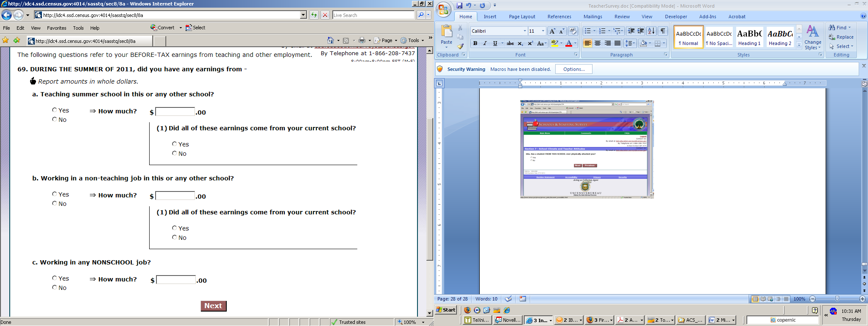The height and width of the screenshot is (326, 868).
Task: Save the Word document via Quick Access
Action: (459, 6)
